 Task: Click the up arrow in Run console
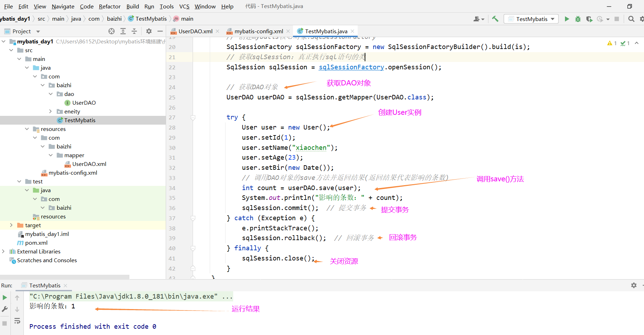[17, 298]
